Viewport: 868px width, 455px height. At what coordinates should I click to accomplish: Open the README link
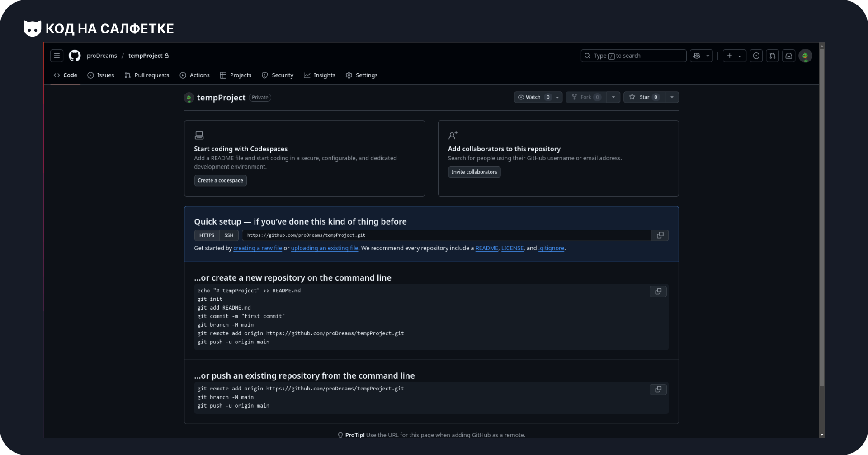click(487, 248)
